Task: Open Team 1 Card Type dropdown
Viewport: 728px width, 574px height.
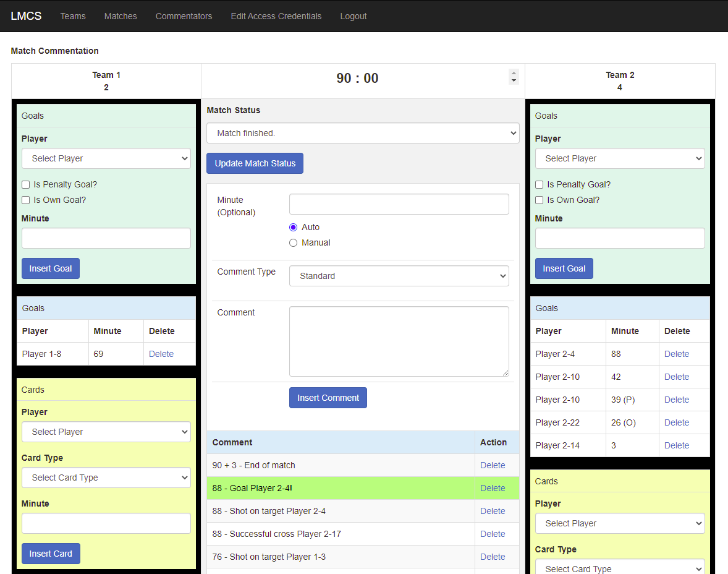Action: pos(106,478)
